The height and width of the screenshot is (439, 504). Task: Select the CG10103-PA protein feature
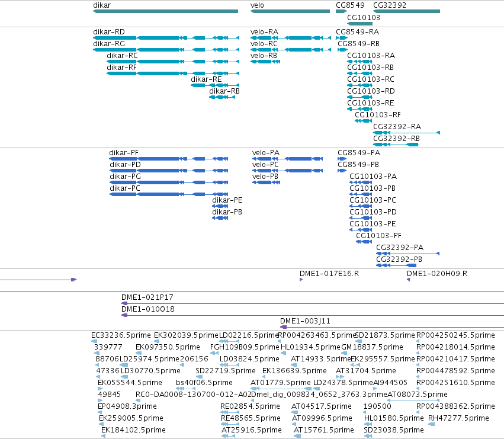click(x=361, y=182)
